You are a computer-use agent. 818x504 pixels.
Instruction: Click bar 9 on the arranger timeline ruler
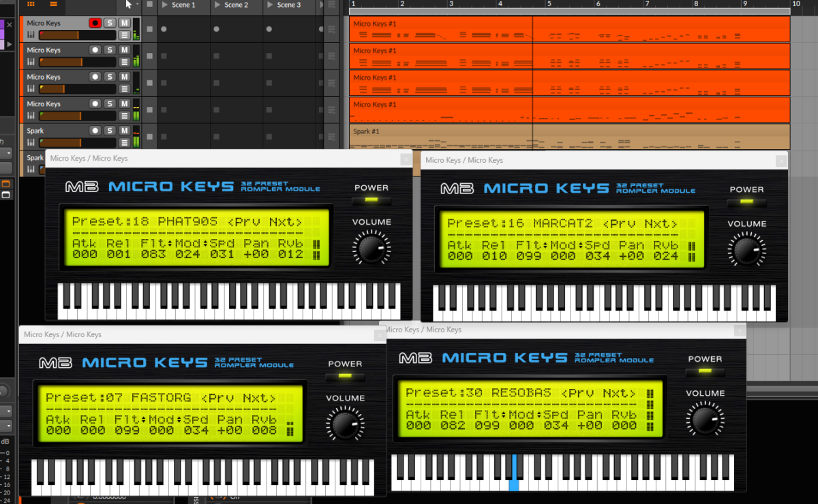tap(744, 4)
